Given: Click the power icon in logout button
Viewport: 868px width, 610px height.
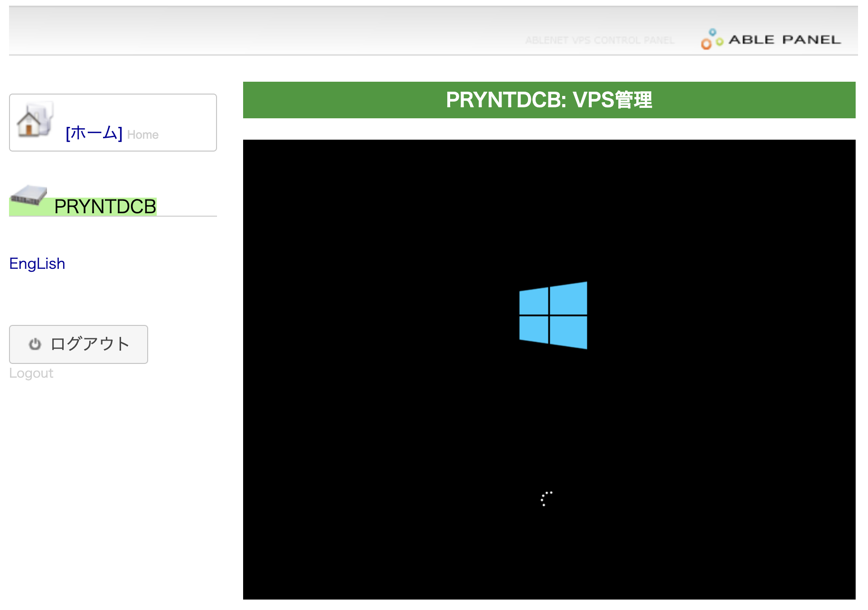Looking at the screenshot, I should pyautogui.click(x=35, y=344).
